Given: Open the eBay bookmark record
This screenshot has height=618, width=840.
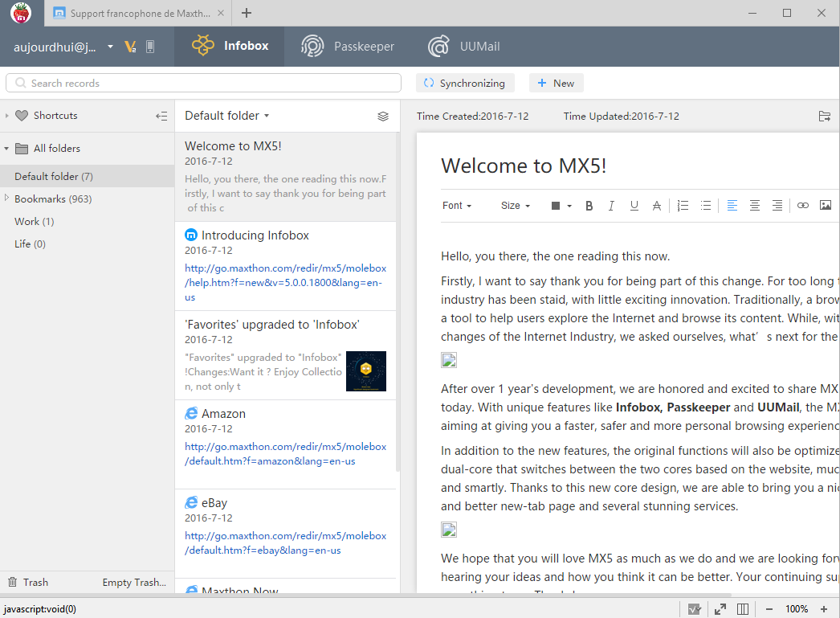Looking at the screenshot, I should 286,534.
